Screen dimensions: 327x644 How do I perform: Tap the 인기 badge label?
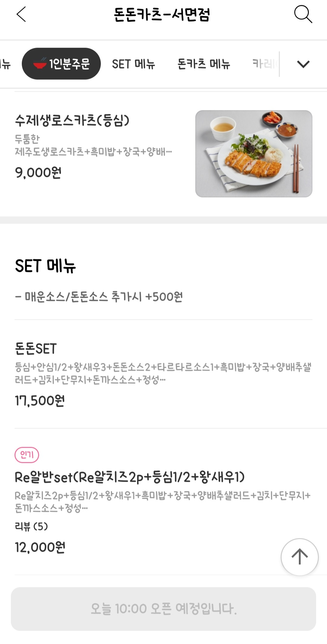[x=27, y=455]
